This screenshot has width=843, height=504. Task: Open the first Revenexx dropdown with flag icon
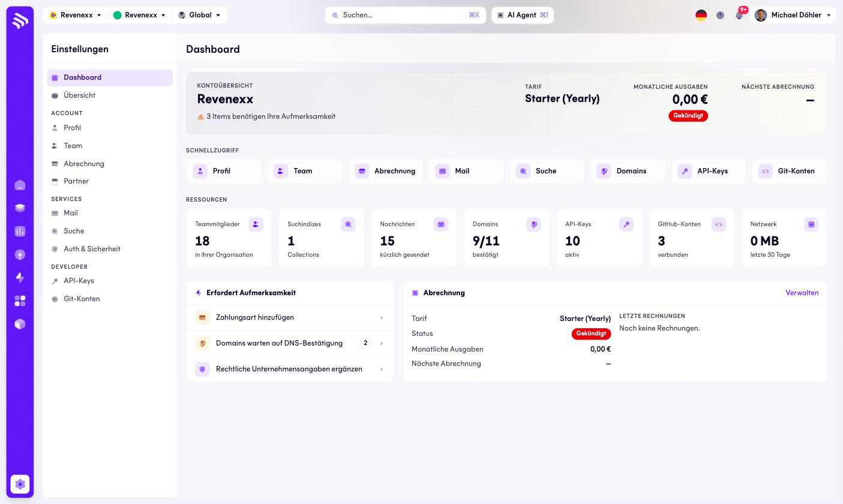76,15
